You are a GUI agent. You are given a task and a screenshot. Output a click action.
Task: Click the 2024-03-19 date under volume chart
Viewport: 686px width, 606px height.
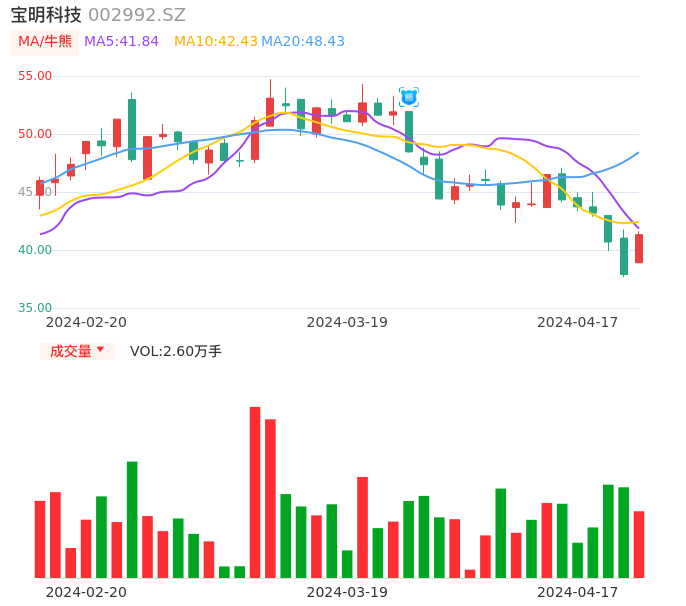point(347,592)
